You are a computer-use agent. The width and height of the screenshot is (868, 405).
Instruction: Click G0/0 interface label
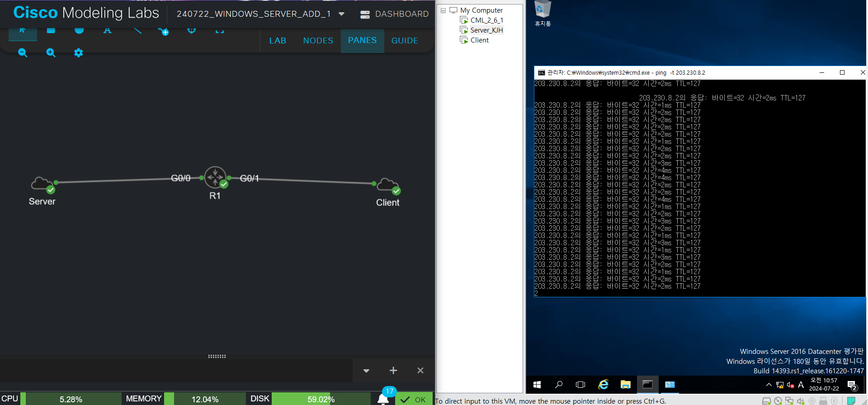[181, 178]
